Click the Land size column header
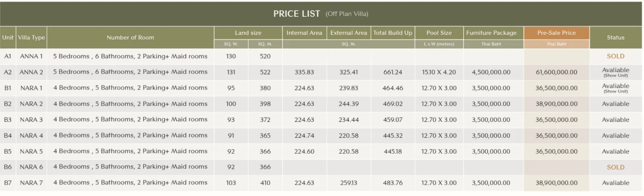The width and height of the screenshot is (644, 196). (x=248, y=33)
